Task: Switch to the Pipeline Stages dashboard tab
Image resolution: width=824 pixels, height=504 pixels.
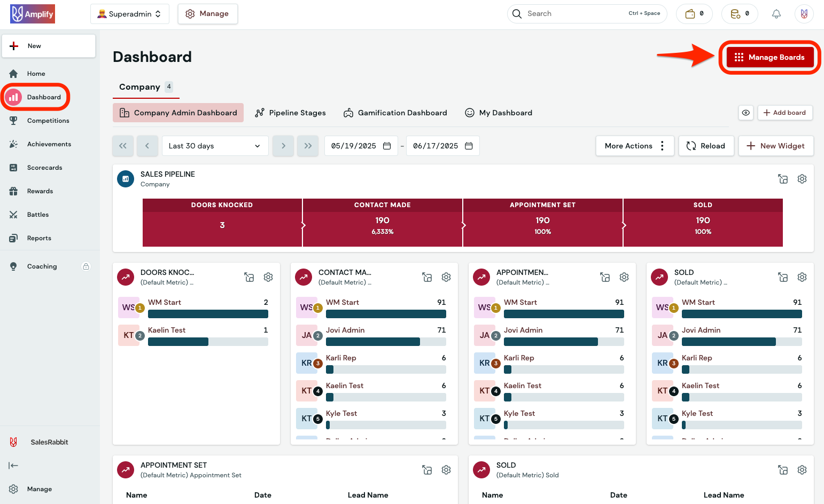Action: point(291,113)
